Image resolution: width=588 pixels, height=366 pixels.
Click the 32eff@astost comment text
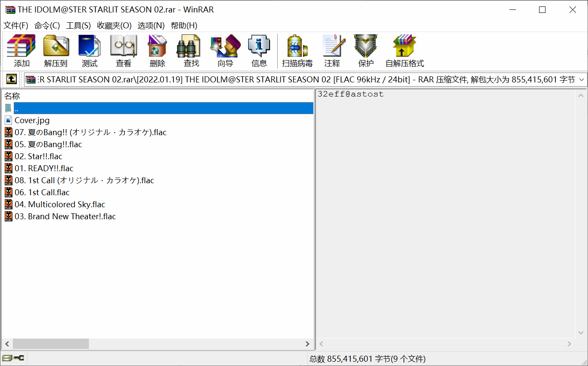351,94
